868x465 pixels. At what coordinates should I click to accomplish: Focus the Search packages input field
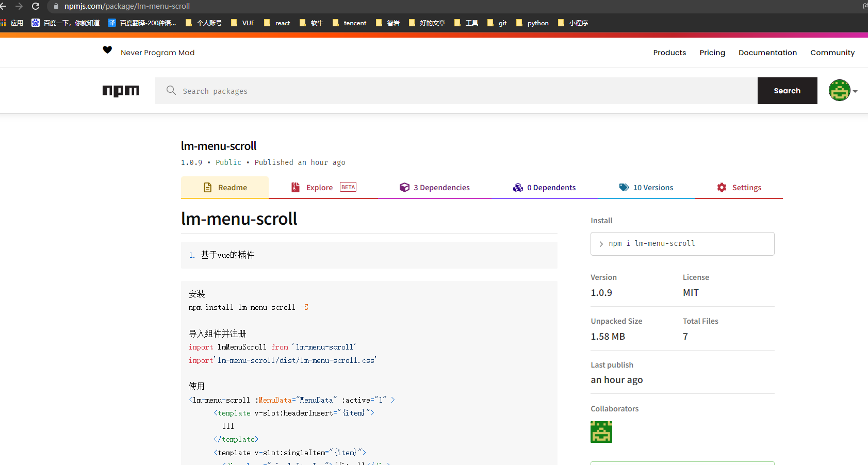coord(456,91)
